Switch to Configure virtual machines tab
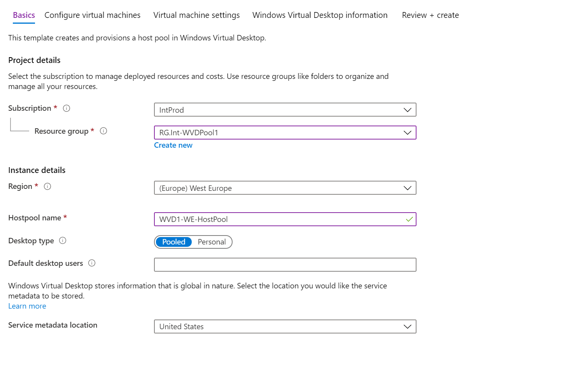588x391 pixels. coord(93,15)
